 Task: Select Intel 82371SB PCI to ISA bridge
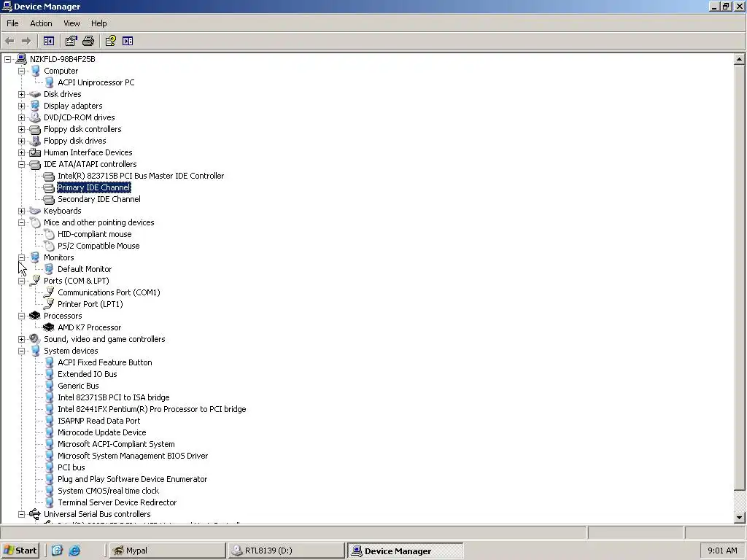click(x=113, y=397)
